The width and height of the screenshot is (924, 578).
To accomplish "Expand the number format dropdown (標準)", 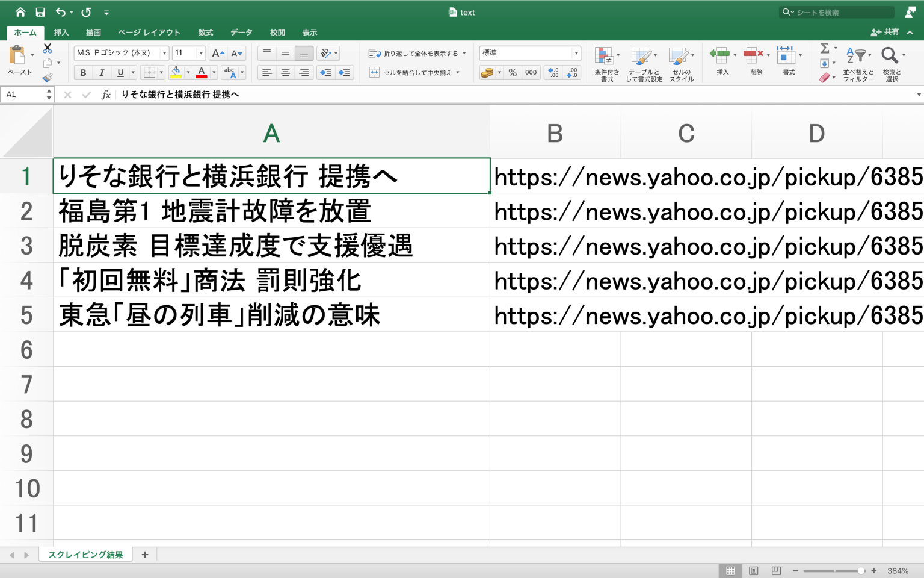I will click(x=576, y=53).
